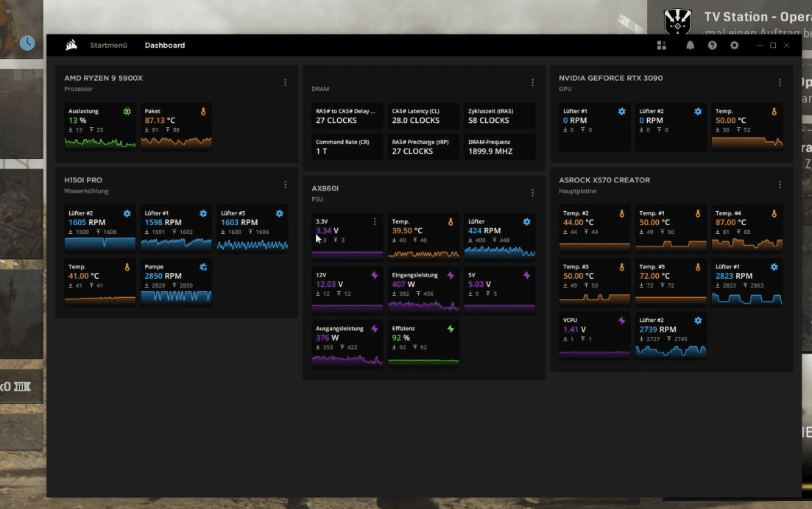
Task: Open H150i PRO card three-dot menu
Action: click(285, 185)
